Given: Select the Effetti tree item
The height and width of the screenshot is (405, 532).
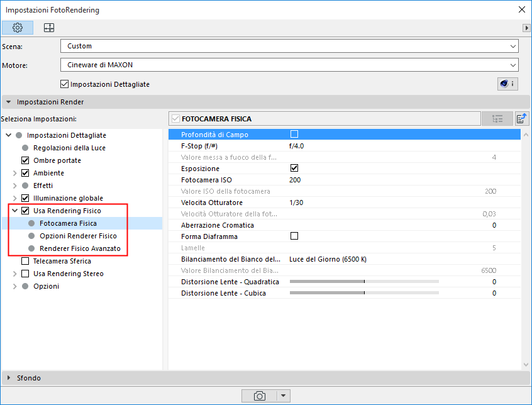Looking at the screenshot, I should (43, 186).
